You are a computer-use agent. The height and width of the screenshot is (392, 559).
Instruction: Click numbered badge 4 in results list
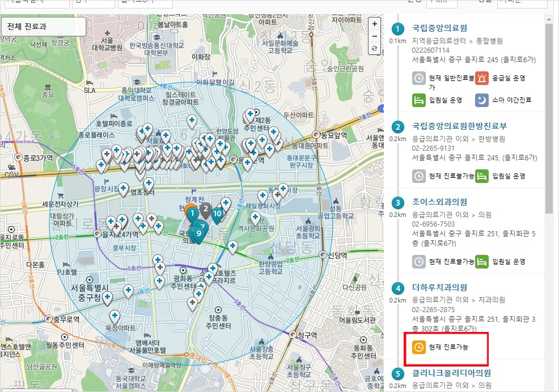pos(398,289)
